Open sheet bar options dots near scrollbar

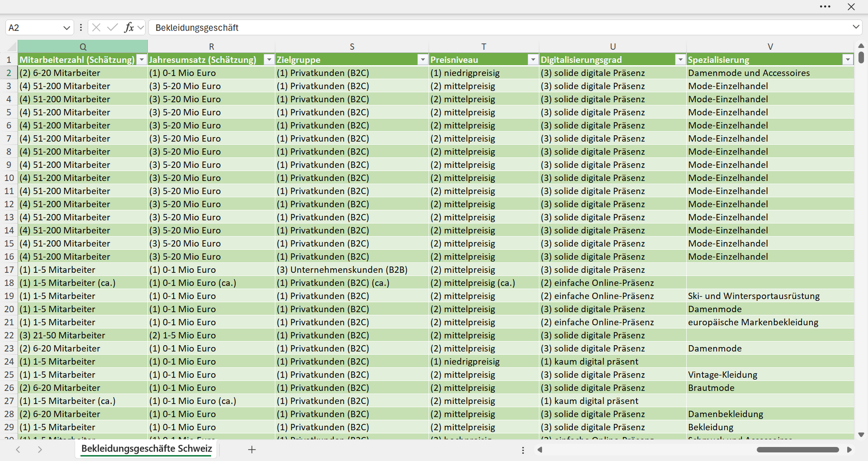pos(523,450)
